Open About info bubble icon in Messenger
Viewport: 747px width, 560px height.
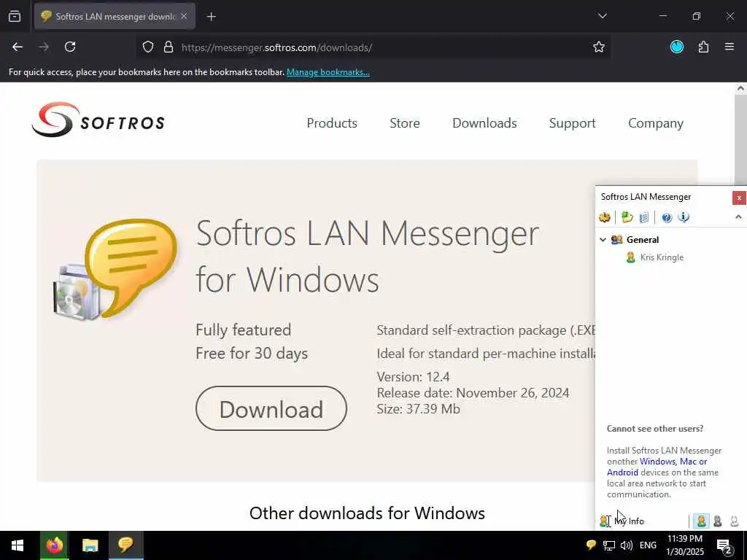(684, 217)
